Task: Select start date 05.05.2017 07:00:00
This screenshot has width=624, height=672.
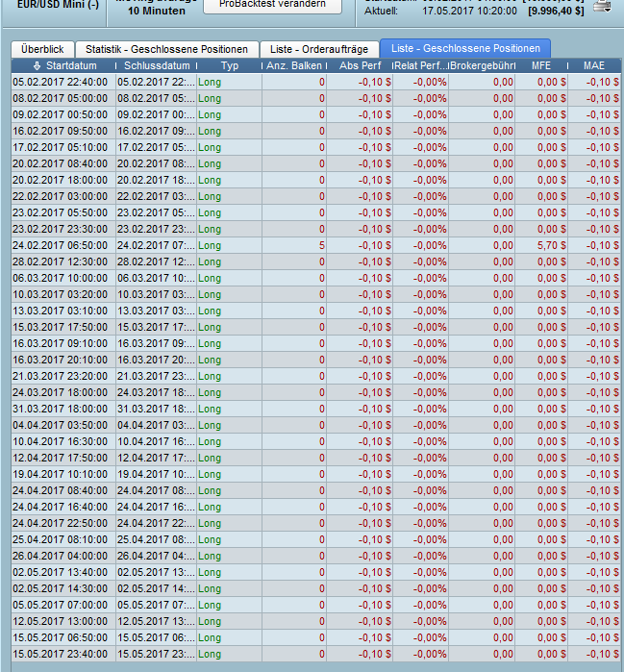Action: pos(60,605)
